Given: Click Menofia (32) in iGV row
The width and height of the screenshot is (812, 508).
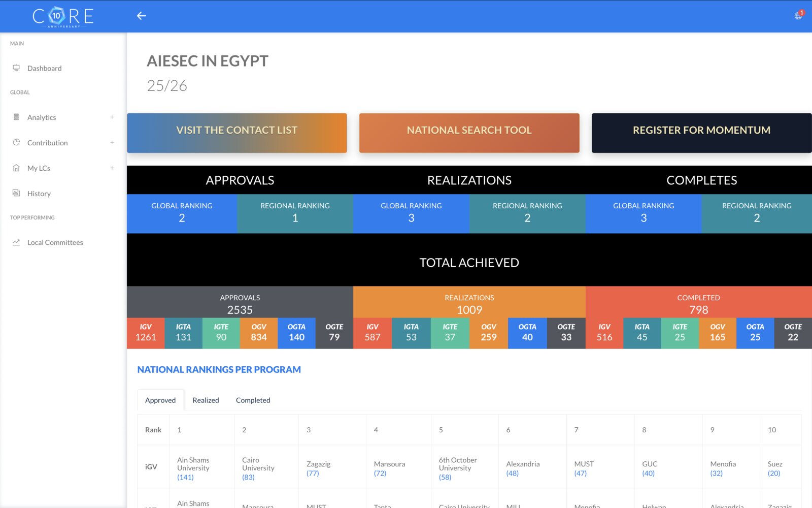Looking at the screenshot, I should [731, 467].
